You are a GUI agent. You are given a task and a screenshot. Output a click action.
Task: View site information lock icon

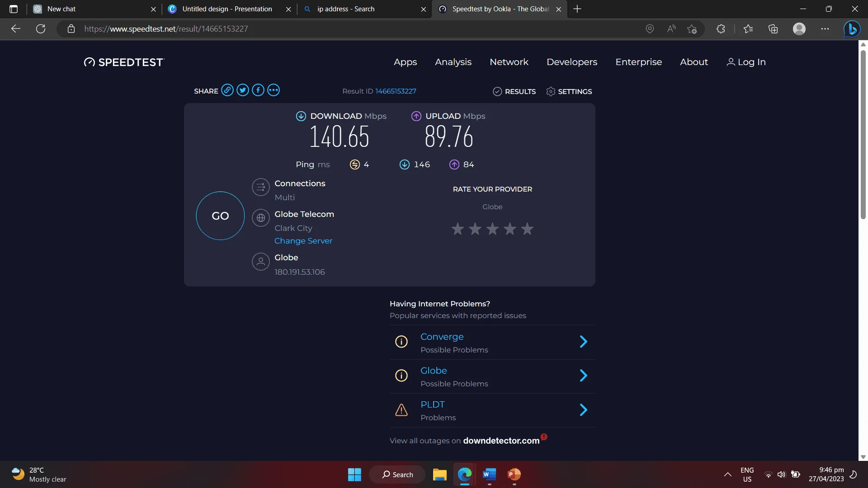[71, 29]
